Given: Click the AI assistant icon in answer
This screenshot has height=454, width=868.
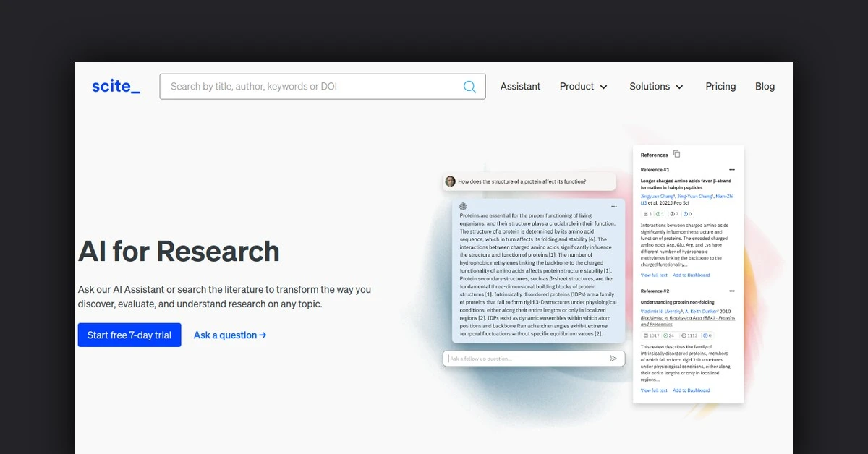Looking at the screenshot, I should pyautogui.click(x=463, y=207).
